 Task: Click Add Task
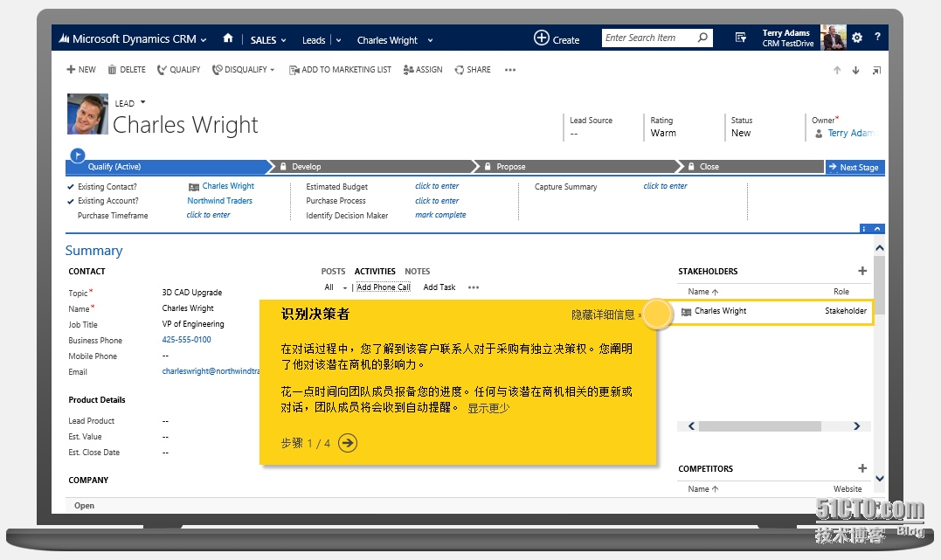tap(439, 287)
